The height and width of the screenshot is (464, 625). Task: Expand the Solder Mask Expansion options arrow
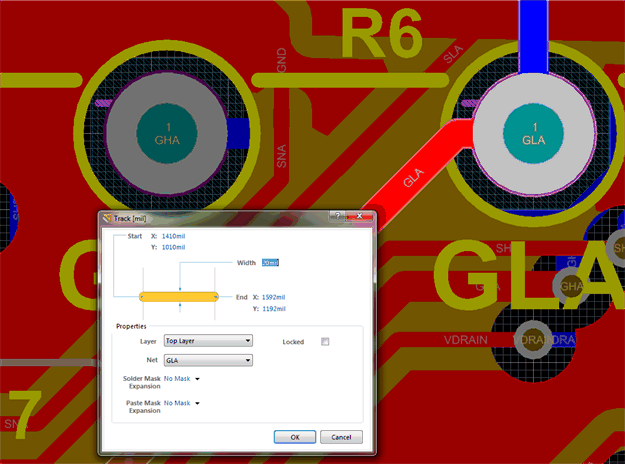(198, 379)
